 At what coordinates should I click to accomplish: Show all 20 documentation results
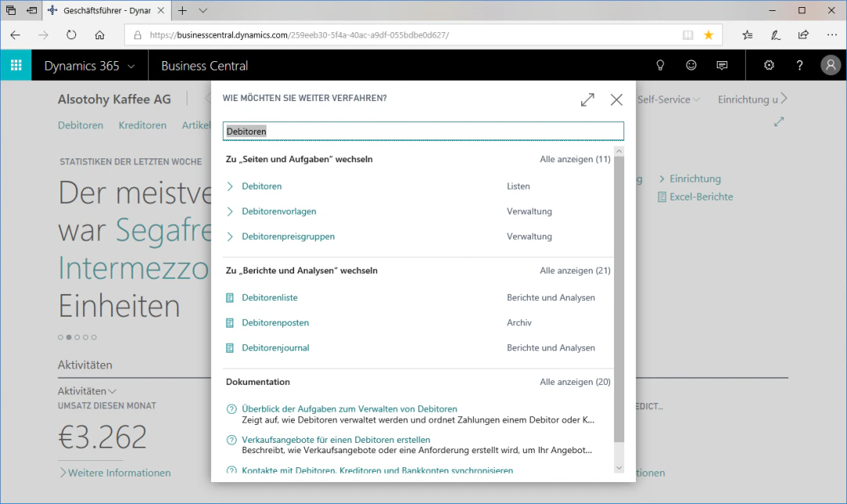point(575,382)
